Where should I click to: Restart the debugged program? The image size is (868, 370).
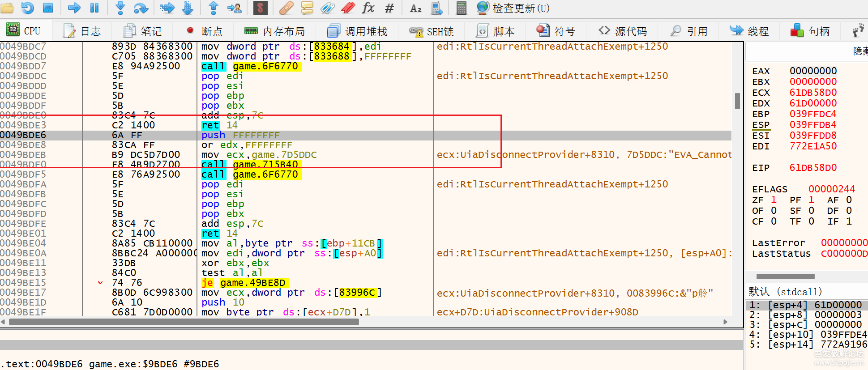click(28, 8)
